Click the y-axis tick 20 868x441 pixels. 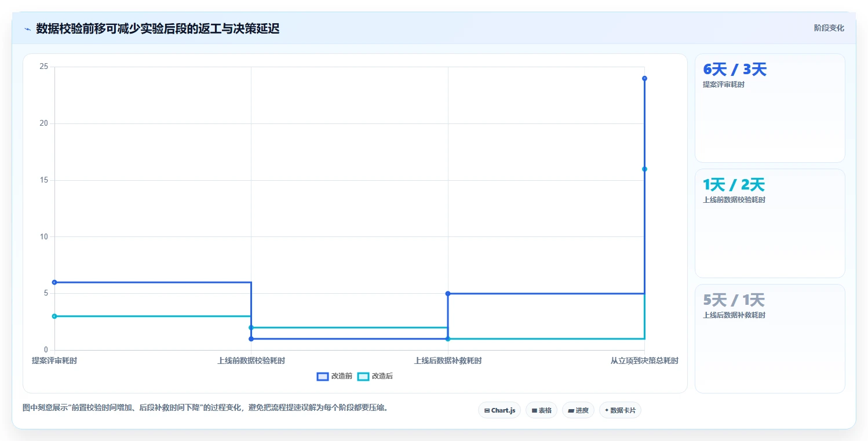pos(43,123)
